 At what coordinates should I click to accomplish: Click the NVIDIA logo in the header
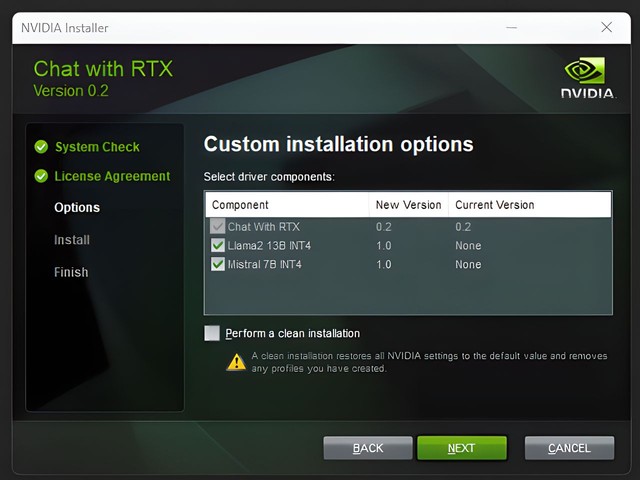pyautogui.click(x=588, y=78)
